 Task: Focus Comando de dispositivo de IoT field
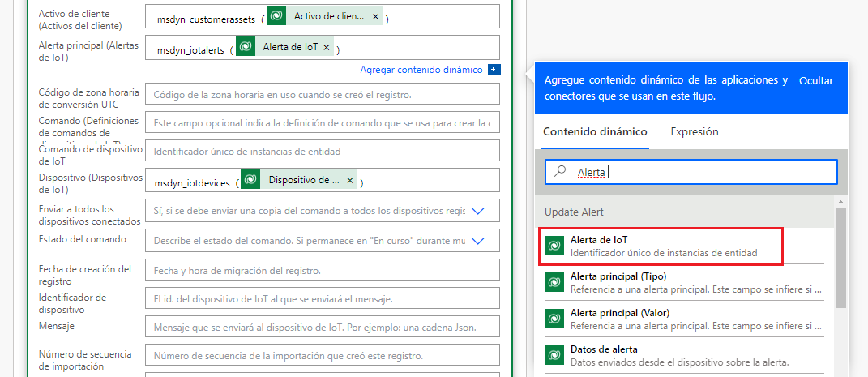click(x=323, y=151)
